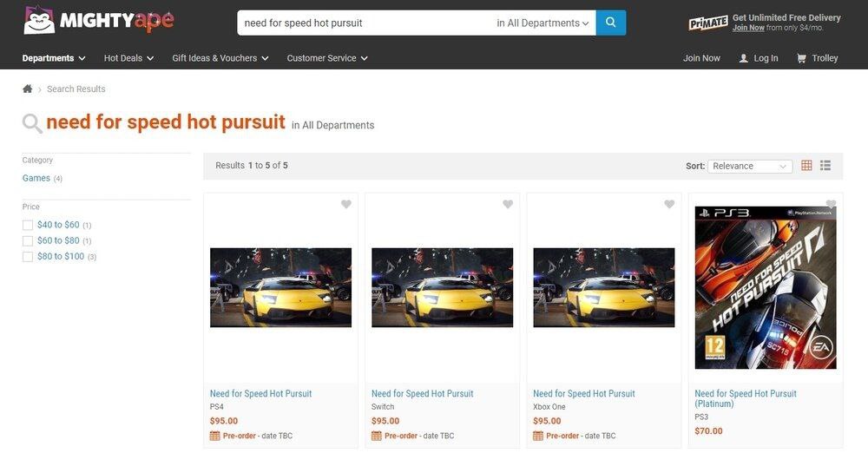Click pre-order calendar icon on Switch item

pos(377,436)
